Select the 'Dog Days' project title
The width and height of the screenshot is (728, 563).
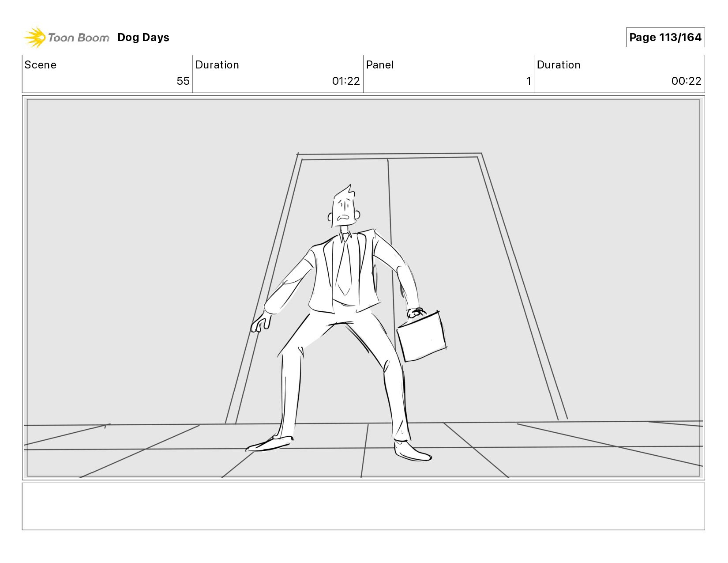click(143, 38)
